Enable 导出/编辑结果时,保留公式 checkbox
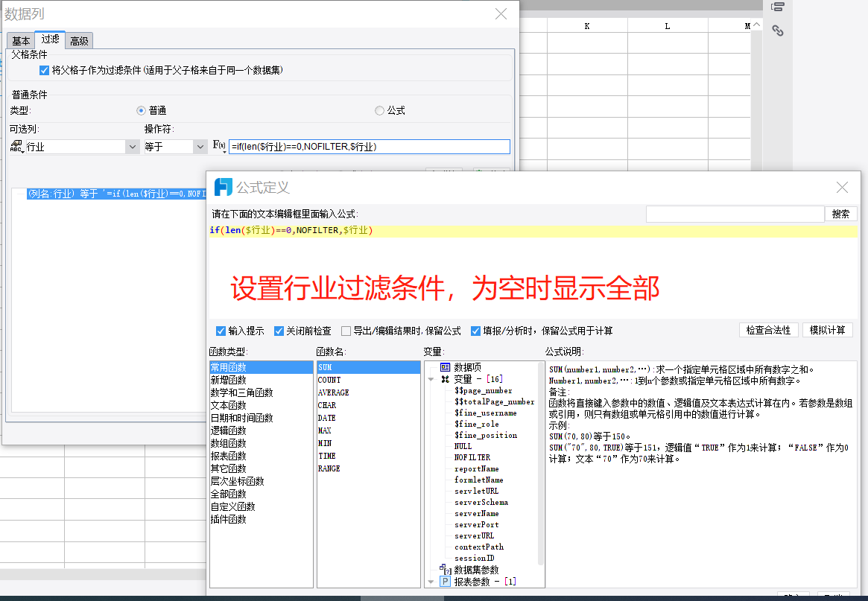This screenshot has height=601, width=868. 346,331
